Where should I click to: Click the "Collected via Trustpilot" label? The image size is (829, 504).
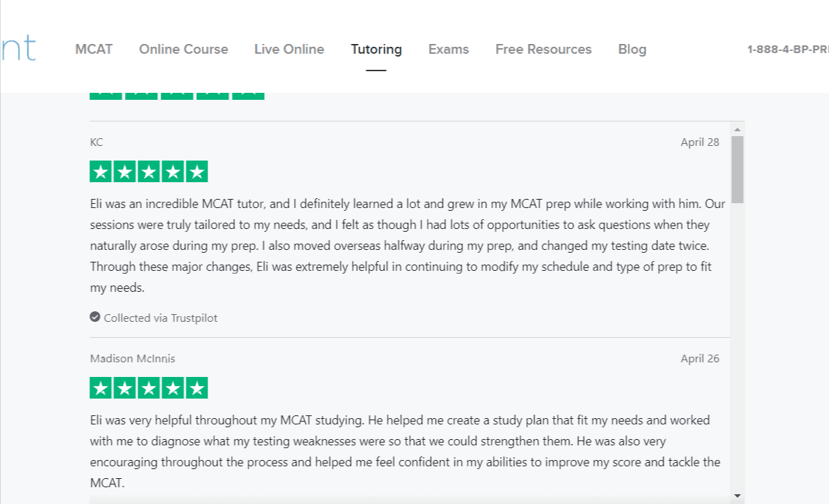click(x=160, y=318)
